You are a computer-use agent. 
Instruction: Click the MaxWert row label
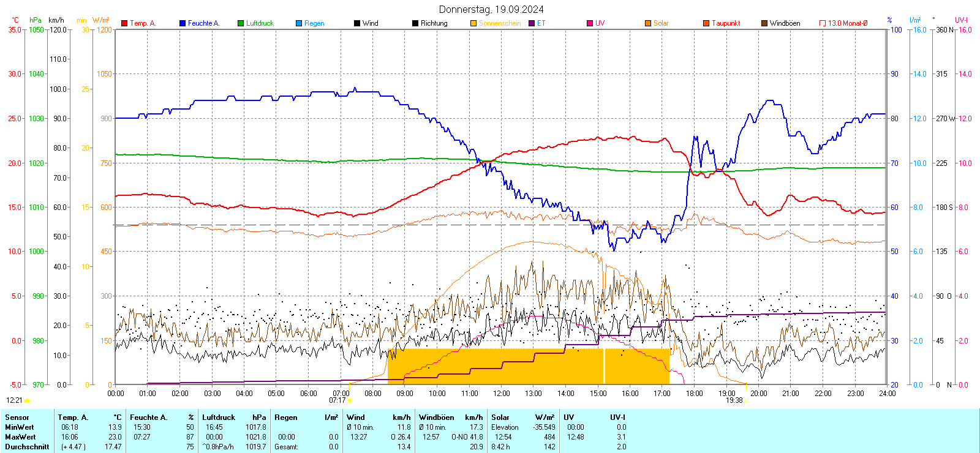[20, 437]
